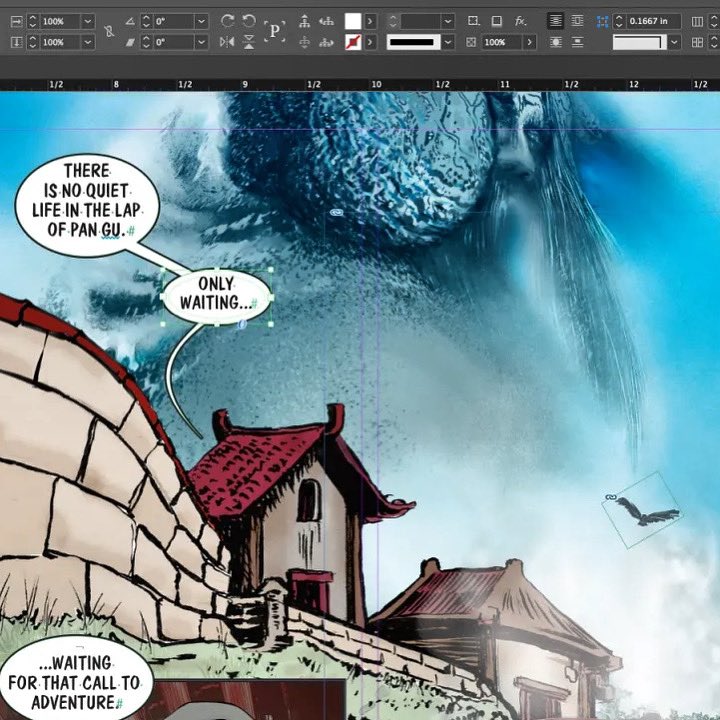Click the Select Next Object icon
The height and width of the screenshot is (720, 720).
coord(326,42)
